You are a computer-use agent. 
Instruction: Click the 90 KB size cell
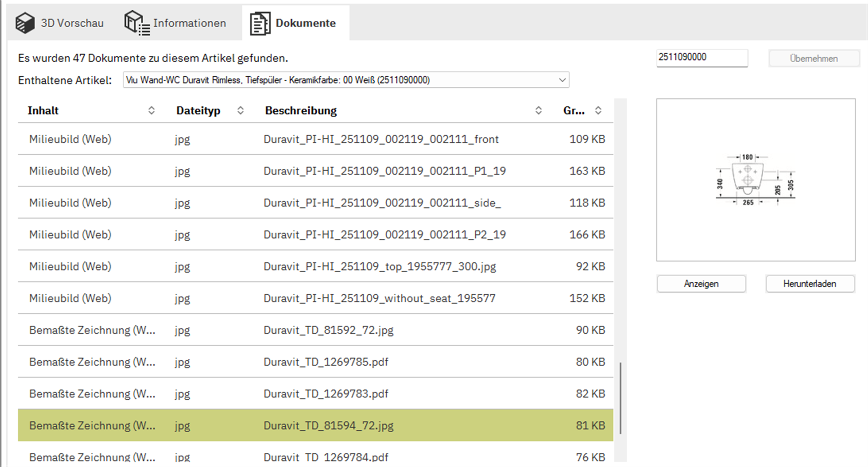(591, 330)
